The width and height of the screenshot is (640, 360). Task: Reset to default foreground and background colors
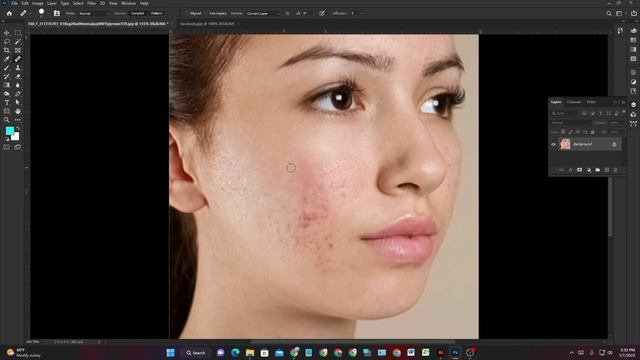7,139
